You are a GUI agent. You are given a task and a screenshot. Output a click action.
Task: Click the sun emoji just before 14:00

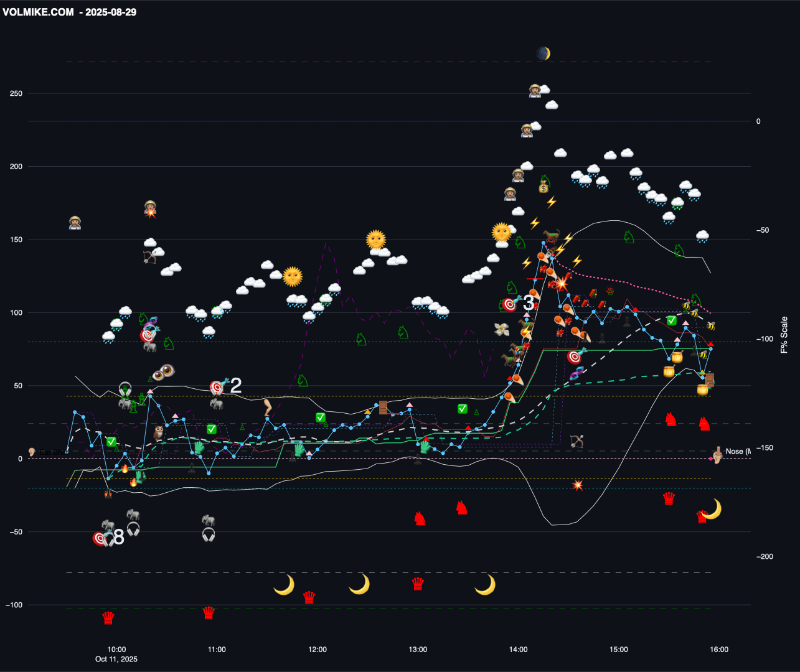(502, 232)
